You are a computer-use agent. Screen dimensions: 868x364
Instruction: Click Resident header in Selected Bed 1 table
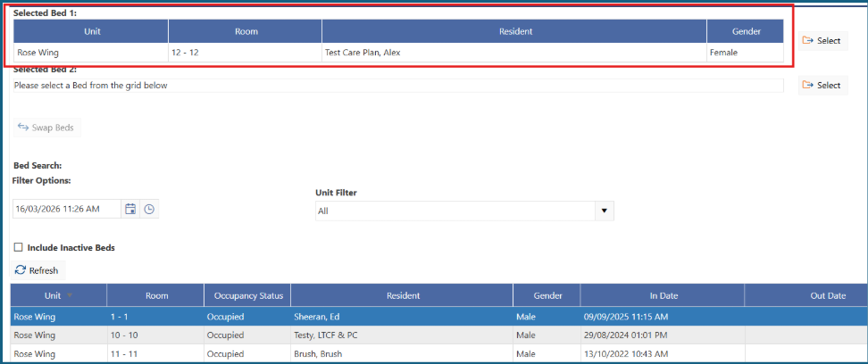coord(514,31)
